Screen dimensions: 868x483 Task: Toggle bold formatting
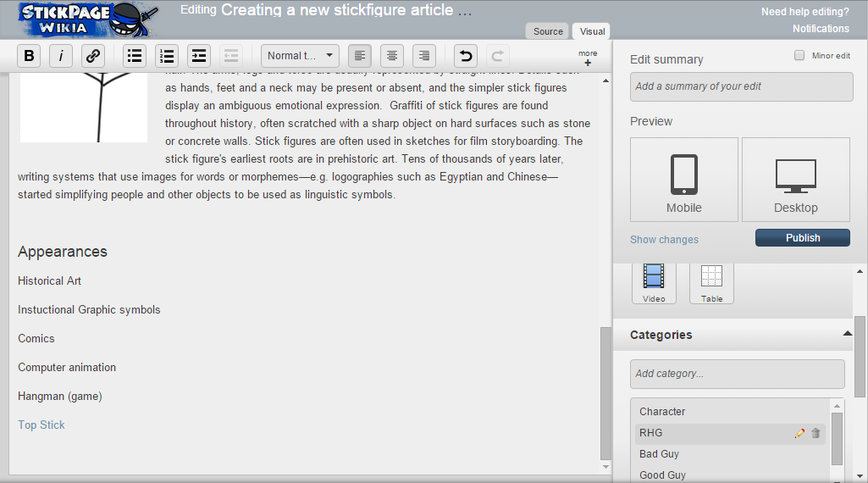[29, 56]
